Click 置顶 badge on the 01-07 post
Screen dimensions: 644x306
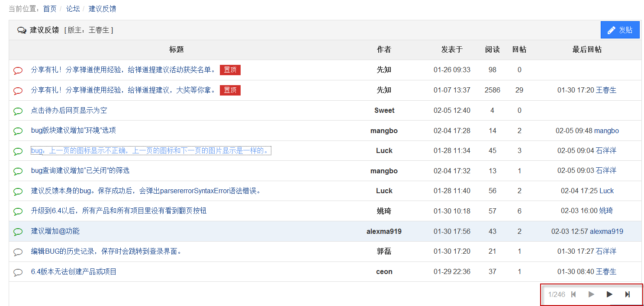[x=230, y=90]
